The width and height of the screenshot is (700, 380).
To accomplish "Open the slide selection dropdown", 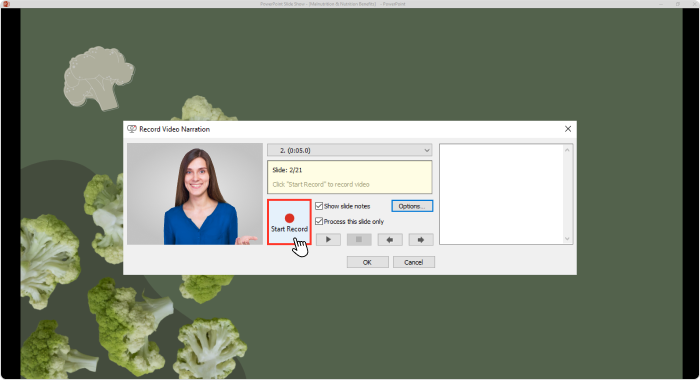I will pos(350,150).
